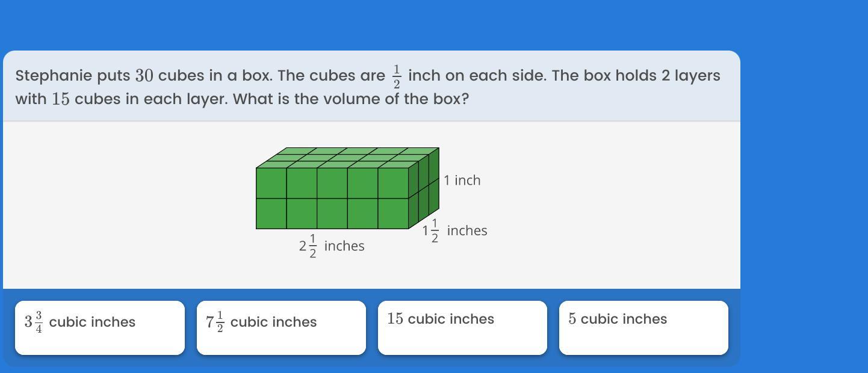Choose the 7 1/2 cubic inches answer

(x=281, y=328)
